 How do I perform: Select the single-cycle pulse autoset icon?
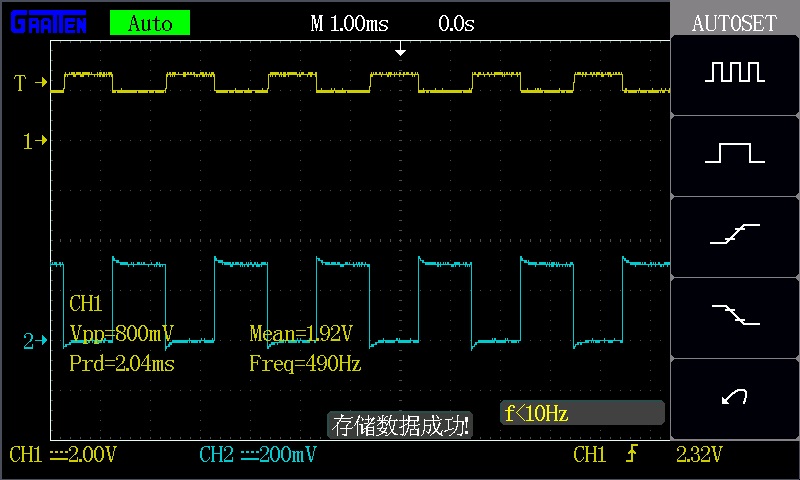735,153
